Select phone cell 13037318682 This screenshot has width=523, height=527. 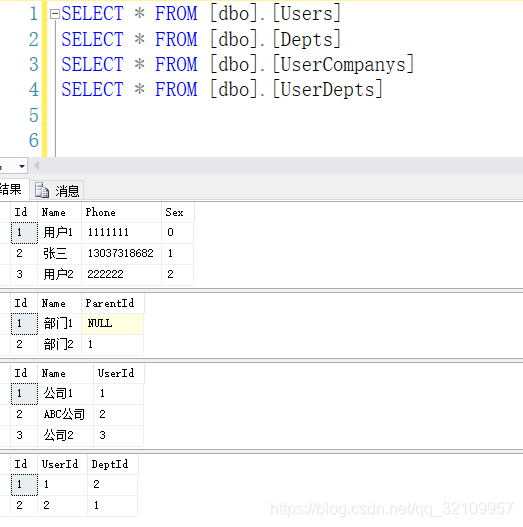pyautogui.click(x=121, y=253)
